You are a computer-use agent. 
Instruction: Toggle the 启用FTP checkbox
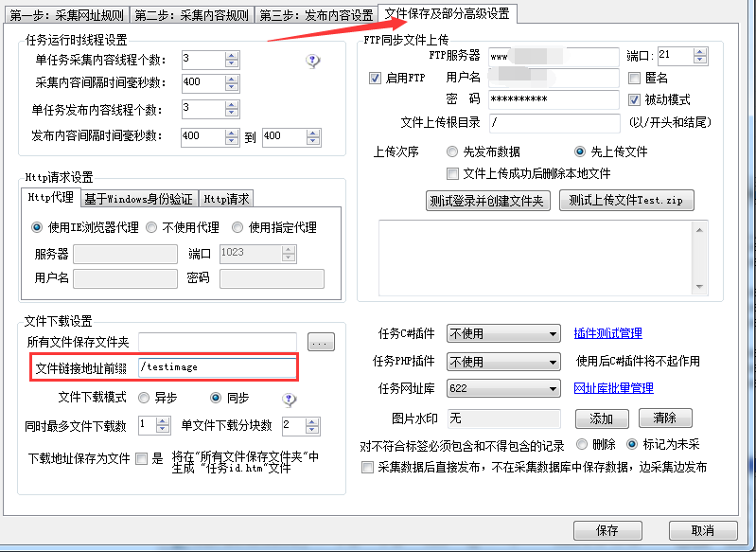point(375,79)
